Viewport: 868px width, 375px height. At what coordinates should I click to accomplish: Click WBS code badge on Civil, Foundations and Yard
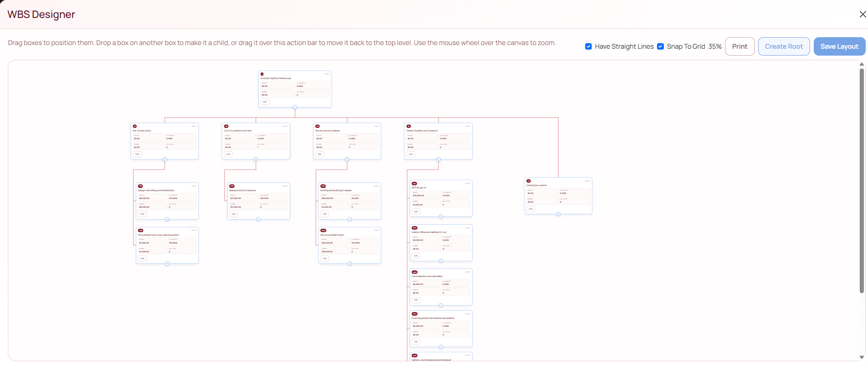226,126
